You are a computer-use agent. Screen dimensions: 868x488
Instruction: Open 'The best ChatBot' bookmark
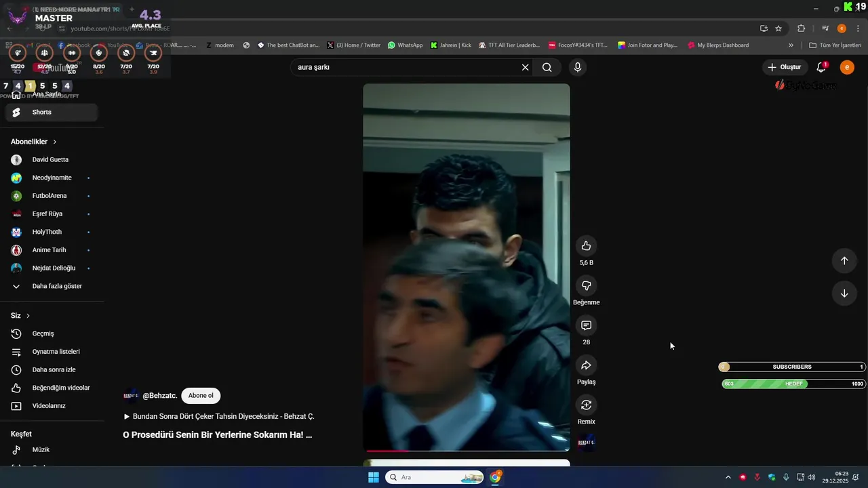(288, 45)
